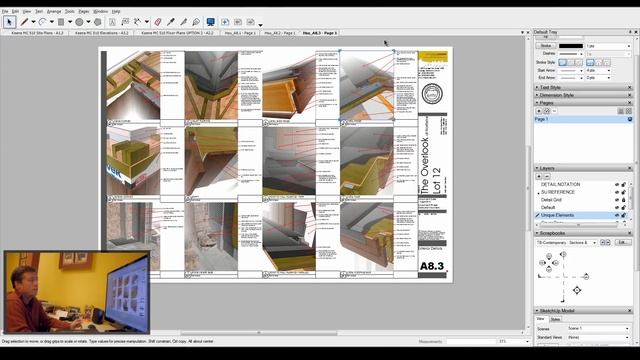
Task: Open the Styles tab in SketchUp Model
Action: tap(555, 319)
